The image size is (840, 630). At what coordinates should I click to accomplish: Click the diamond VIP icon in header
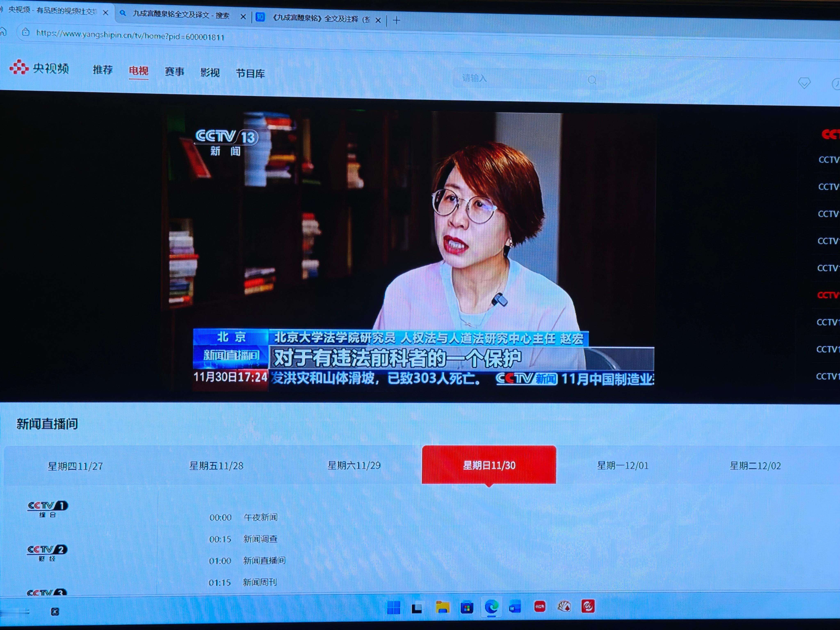pos(804,83)
